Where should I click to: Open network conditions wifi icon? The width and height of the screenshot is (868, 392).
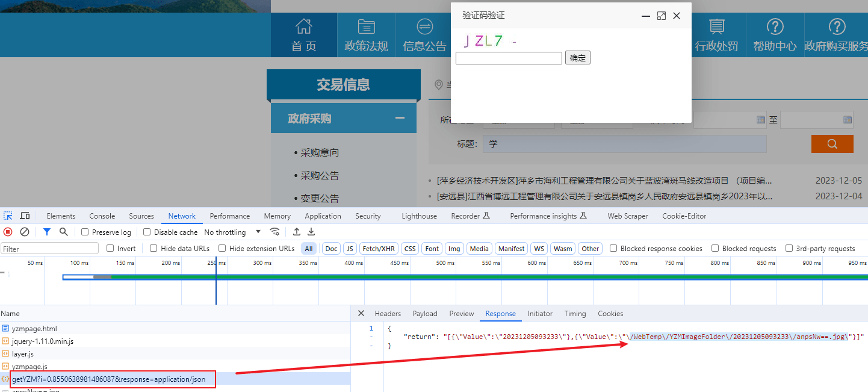[x=275, y=232]
